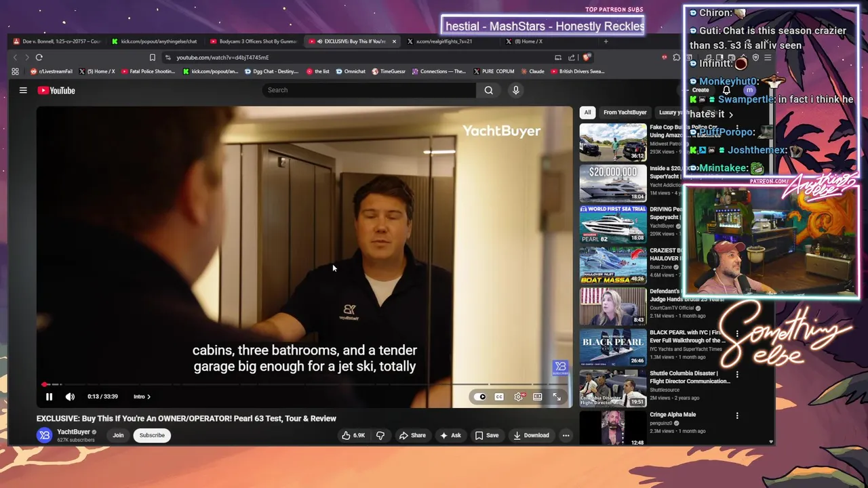
Task: Download the video
Action: (x=531, y=435)
